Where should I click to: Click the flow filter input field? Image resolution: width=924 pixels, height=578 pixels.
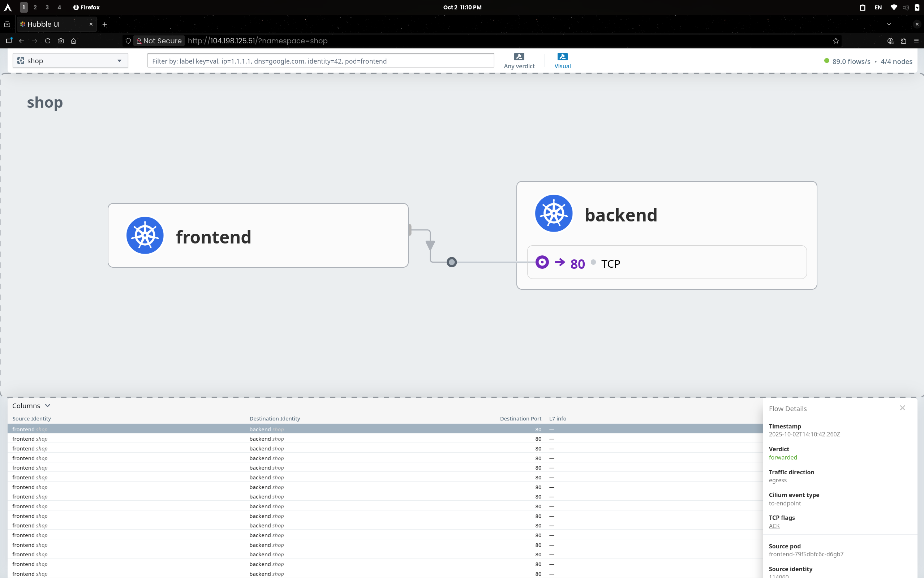click(x=321, y=61)
